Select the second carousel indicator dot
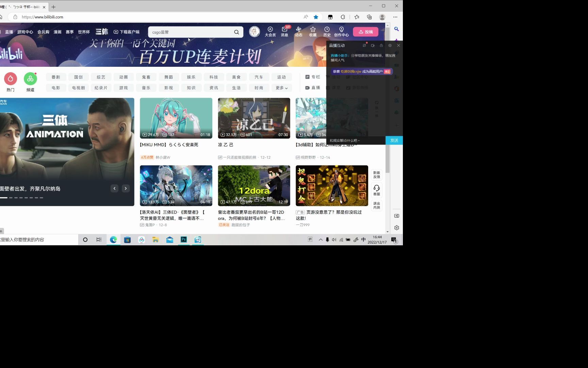This screenshot has width=588, height=368. pos(11,198)
